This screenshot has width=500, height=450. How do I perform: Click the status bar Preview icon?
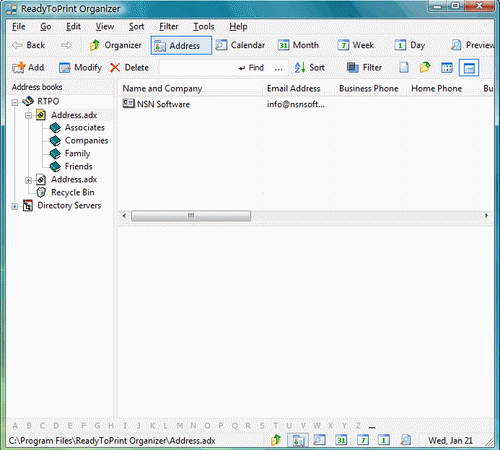coord(405,440)
